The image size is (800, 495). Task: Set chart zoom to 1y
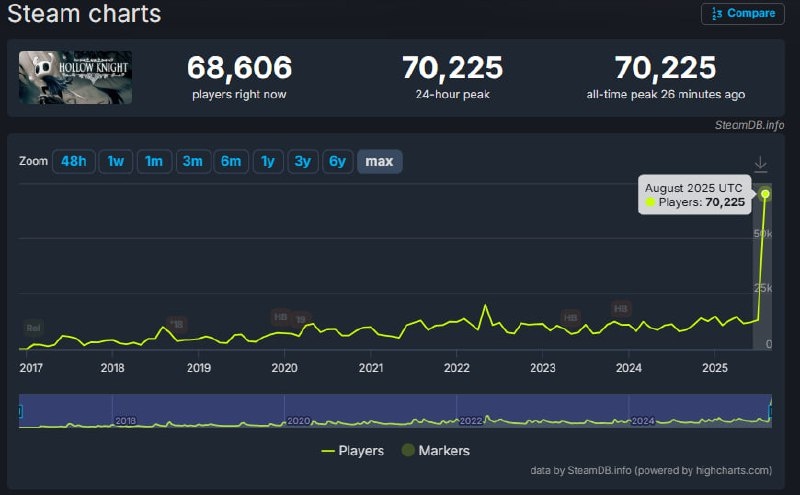(x=268, y=161)
